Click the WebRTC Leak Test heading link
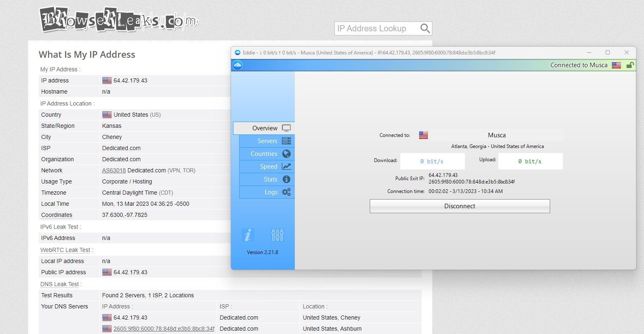 click(x=65, y=250)
